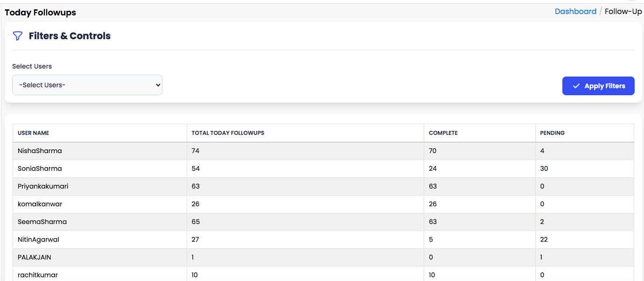Click SoniaSharma's pending count of 30
Image resolution: width=644 pixels, height=281 pixels.
[x=544, y=169]
